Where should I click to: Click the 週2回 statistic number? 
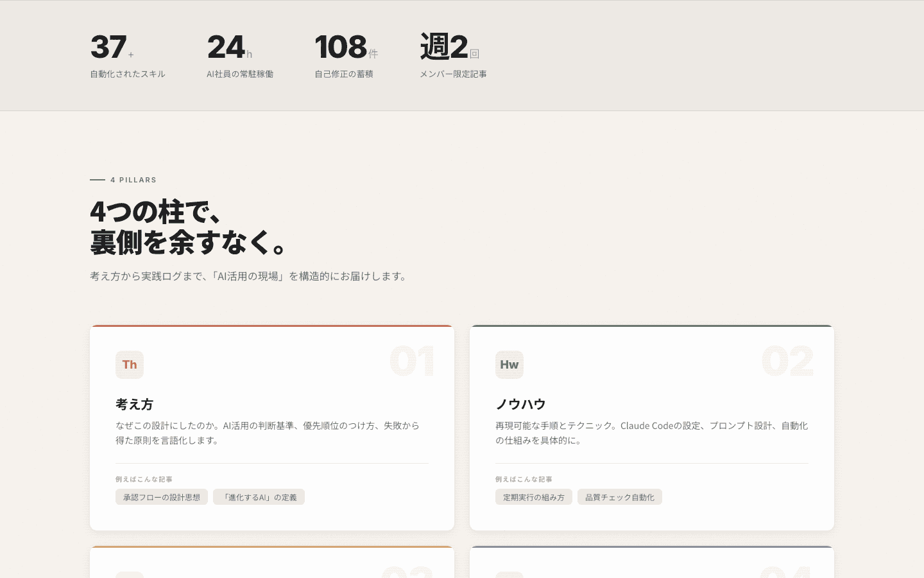(x=450, y=47)
